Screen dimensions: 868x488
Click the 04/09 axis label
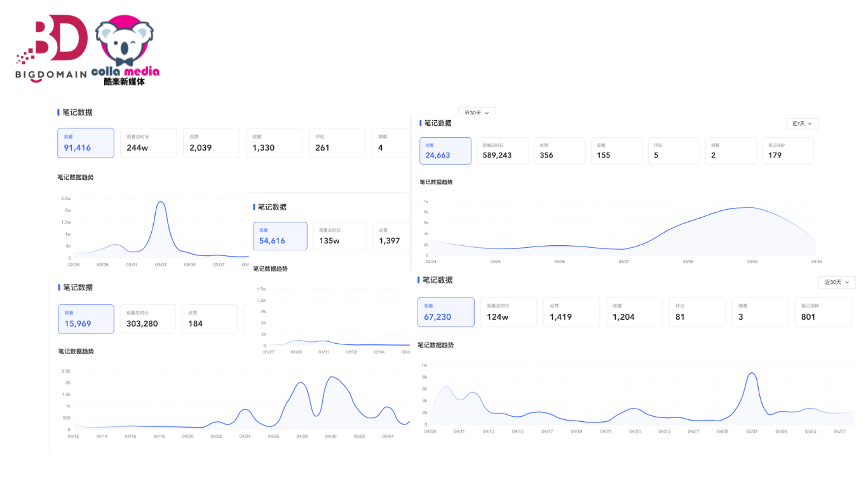click(430, 431)
